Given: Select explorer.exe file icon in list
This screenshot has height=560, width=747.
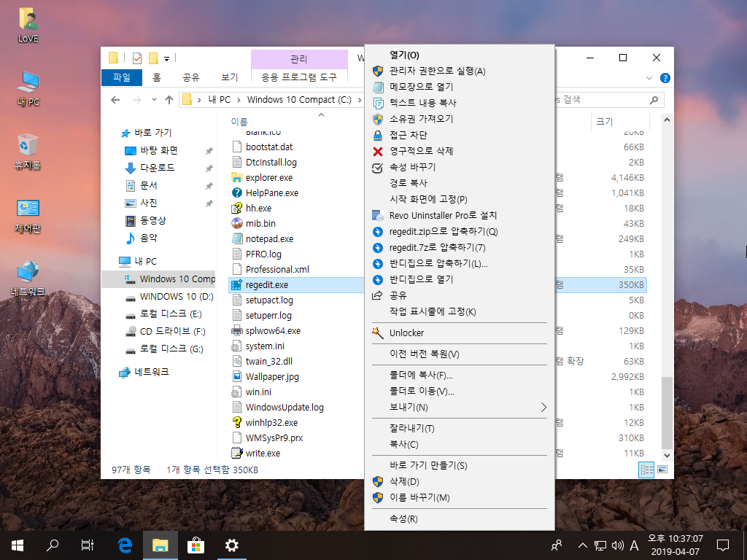Looking at the screenshot, I should (237, 178).
